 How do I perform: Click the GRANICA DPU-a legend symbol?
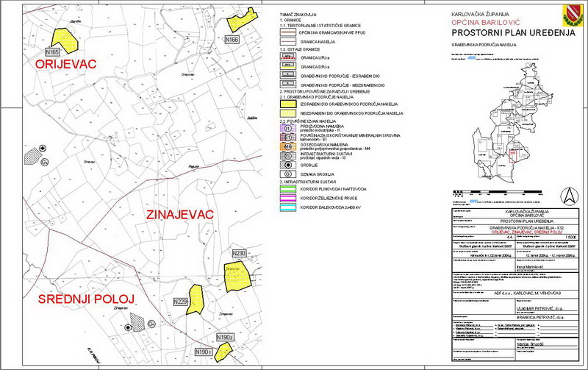click(x=287, y=66)
